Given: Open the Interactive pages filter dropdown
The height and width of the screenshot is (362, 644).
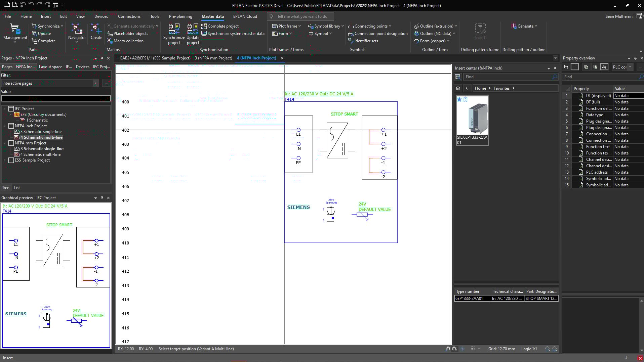Looking at the screenshot, I should pos(95,83).
